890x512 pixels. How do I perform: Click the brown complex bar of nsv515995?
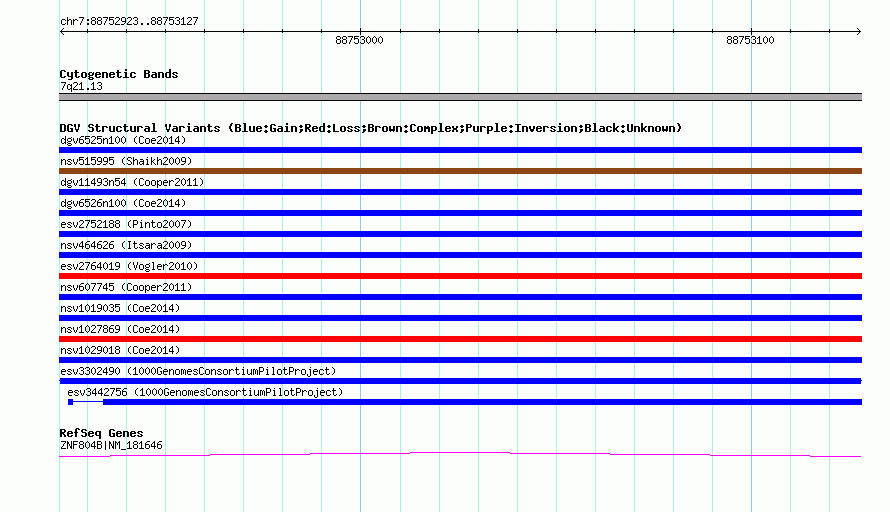point(460,171)
